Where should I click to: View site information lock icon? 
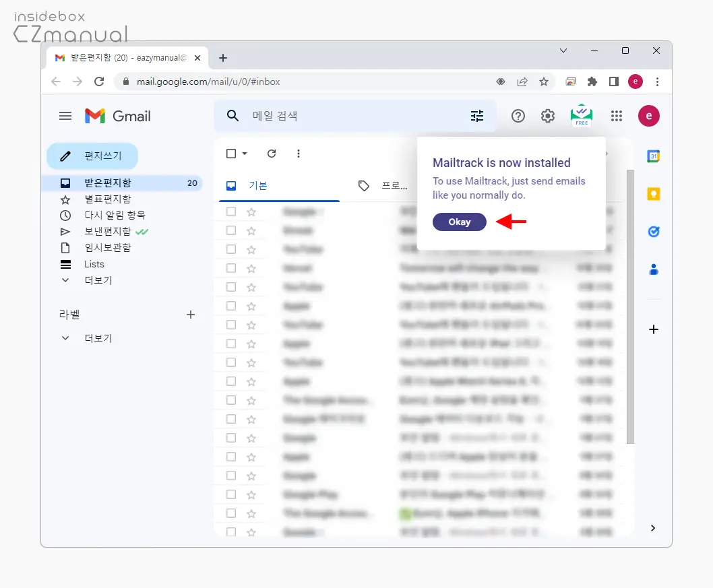click(126, 81)
